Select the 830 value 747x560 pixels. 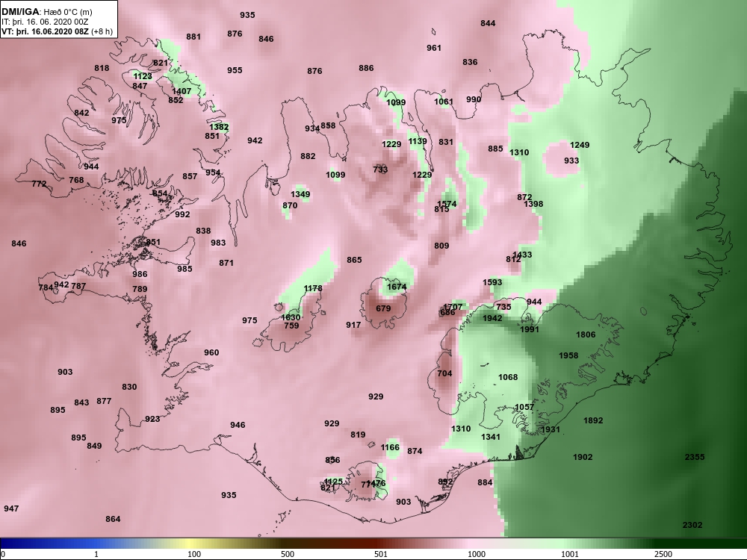(129, 387)
